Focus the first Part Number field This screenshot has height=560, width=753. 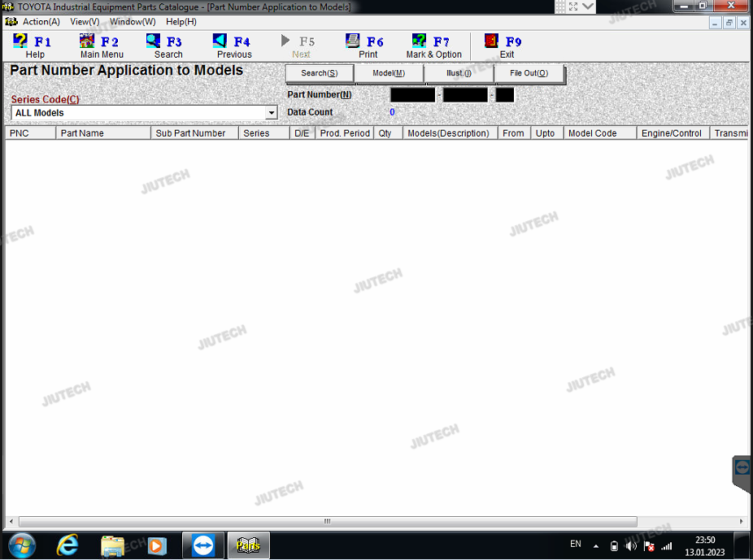(412, 95)
